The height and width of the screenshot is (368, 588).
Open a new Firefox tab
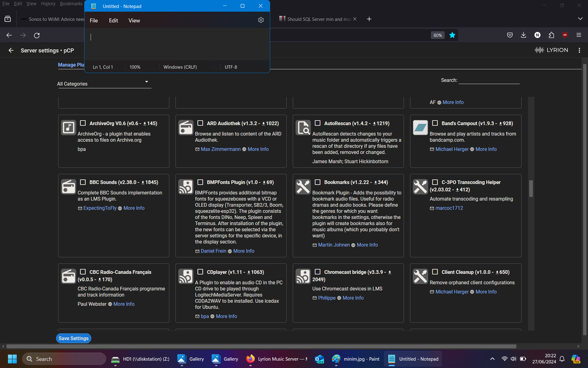click(369, 19)
